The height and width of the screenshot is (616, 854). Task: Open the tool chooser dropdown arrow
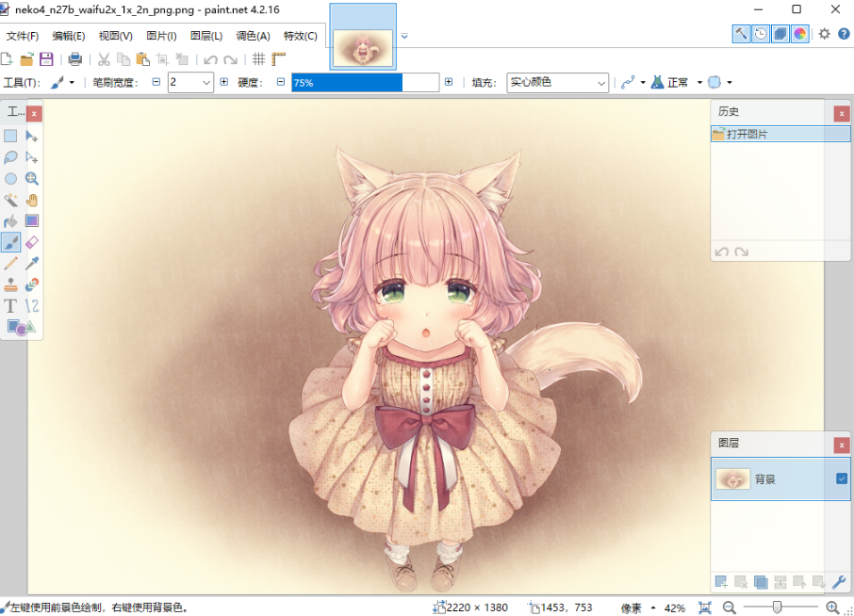click(x=72, y=83)
